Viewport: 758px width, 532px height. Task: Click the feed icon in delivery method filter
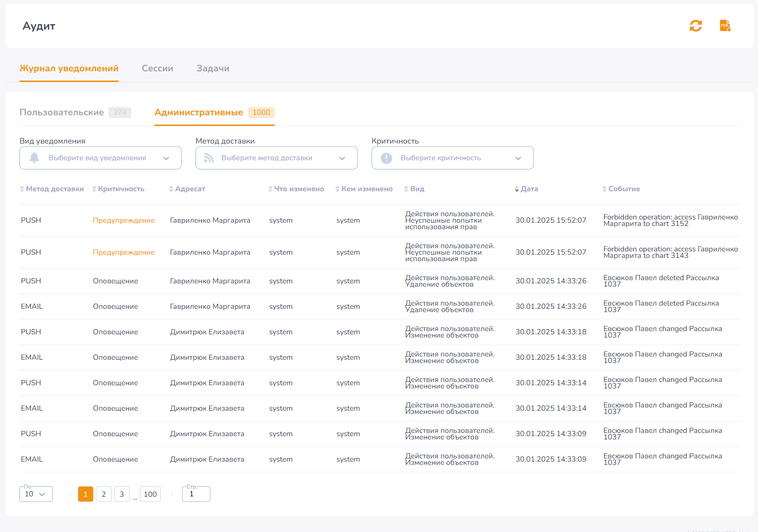[x=209, y=158]
